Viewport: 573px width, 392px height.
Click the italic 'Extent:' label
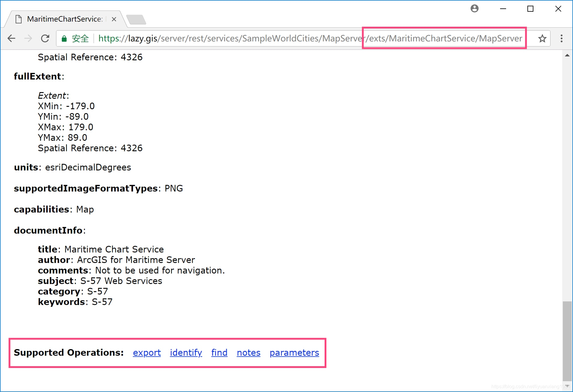tap(53, 96)
